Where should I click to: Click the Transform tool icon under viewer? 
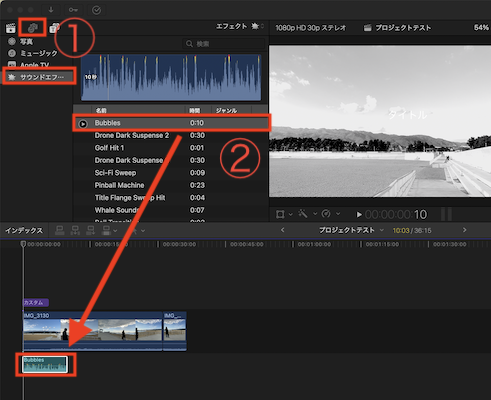point(280,214)
